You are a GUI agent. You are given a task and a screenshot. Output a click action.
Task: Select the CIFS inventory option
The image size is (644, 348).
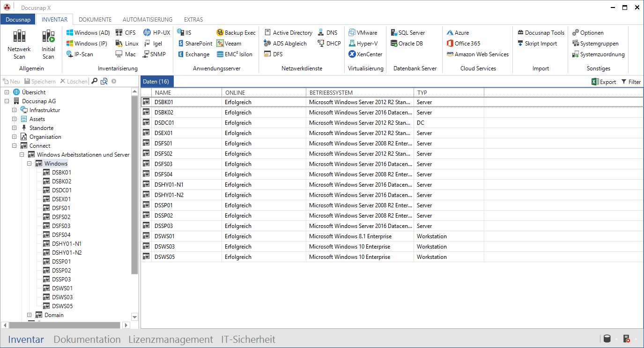tap(126, 33)
